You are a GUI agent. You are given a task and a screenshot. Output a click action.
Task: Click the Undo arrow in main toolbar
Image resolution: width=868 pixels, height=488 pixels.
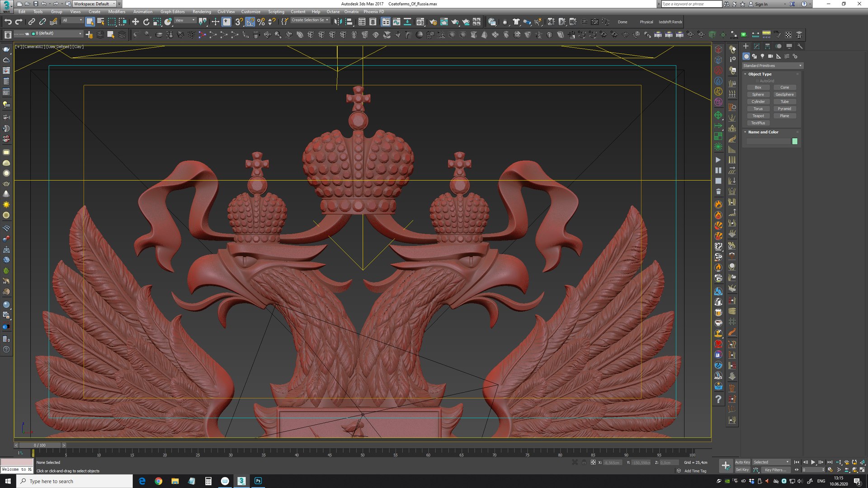tap(8, 22)
